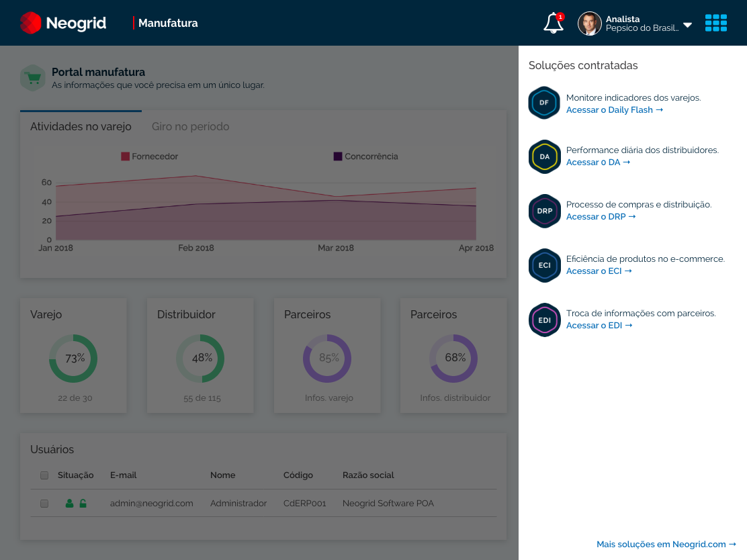This screenshot has height=560, width=747.
Task: Open the Acessar o Daily Flash link
Action: tap(615, 110)
